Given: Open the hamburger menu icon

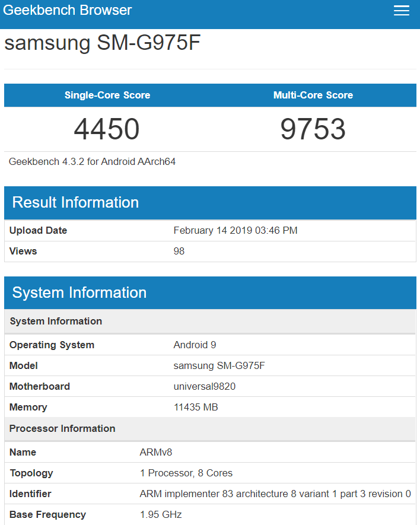Looking at the screenshot, I should tap(401, 10).
